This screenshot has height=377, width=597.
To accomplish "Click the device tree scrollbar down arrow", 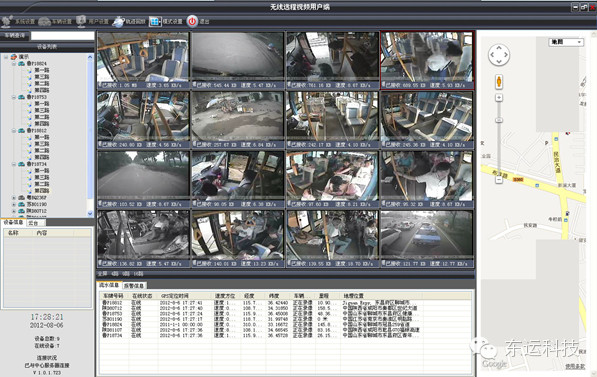I will [90, 214].
